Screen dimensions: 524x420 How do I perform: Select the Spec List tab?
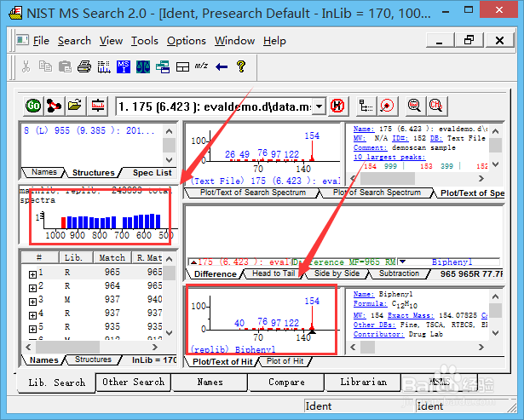(x=152, y=173)
